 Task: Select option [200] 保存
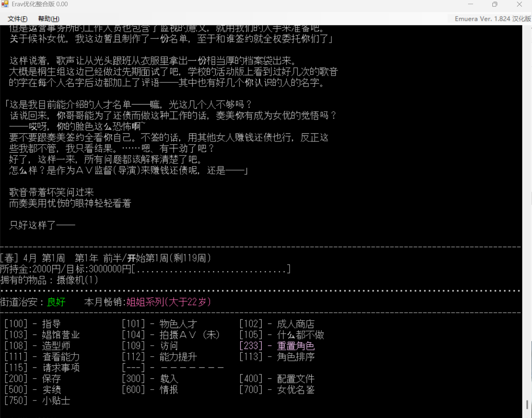tap(33, 379)
